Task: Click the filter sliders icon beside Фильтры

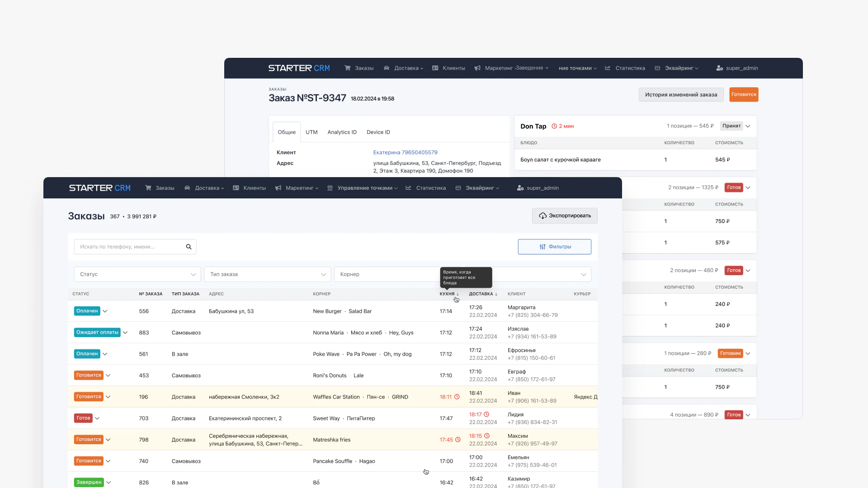Action: (542, 247)
